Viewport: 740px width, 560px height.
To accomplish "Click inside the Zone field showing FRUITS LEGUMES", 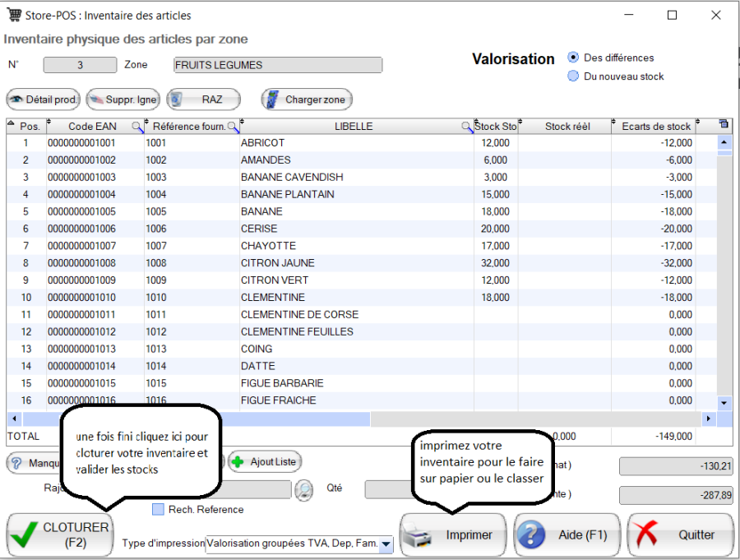I will point(277,64).
